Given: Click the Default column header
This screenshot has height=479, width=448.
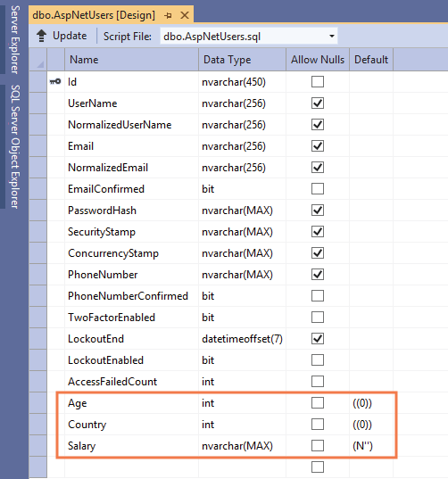Looking at the screenshot, I should [x=371, y=59].
